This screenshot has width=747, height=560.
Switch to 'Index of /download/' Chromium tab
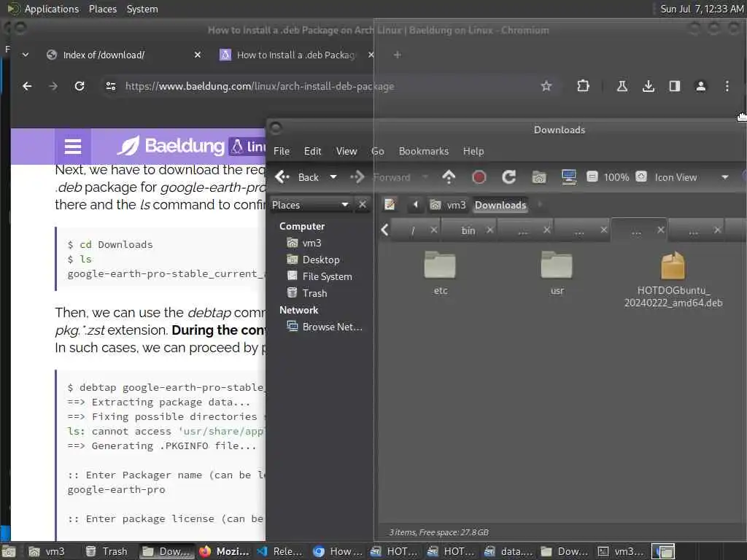[104, 55]
